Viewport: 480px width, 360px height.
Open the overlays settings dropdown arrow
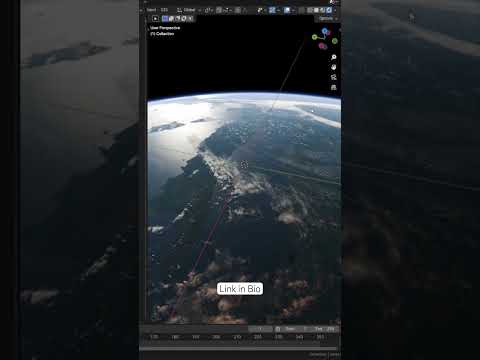pos(293,10)
